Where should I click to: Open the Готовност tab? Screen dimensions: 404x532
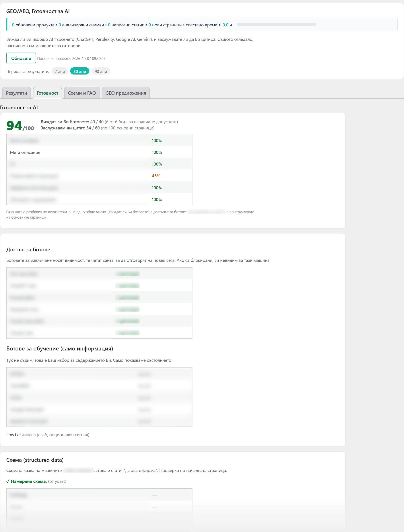coord(47,93)
